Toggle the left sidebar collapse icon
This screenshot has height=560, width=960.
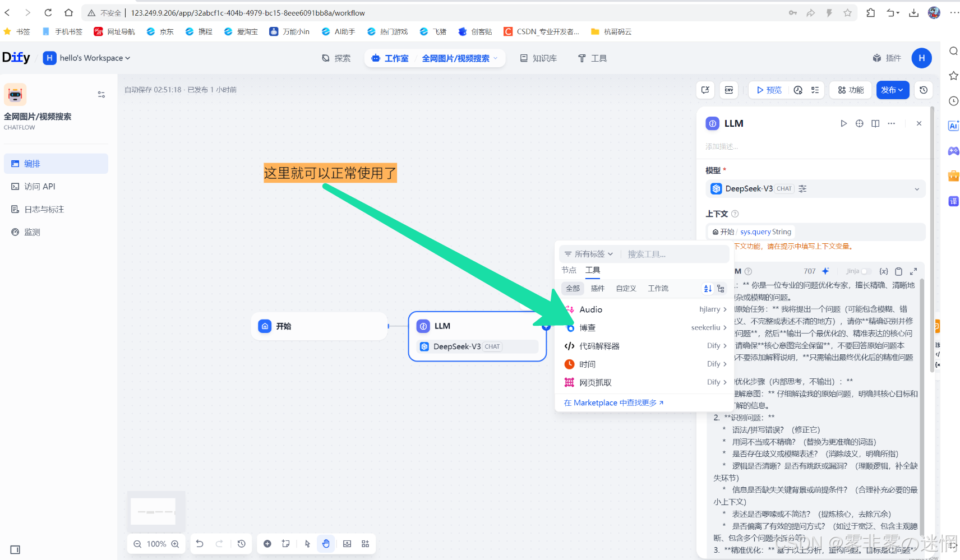pyautogui.click(x=15, y=550)
